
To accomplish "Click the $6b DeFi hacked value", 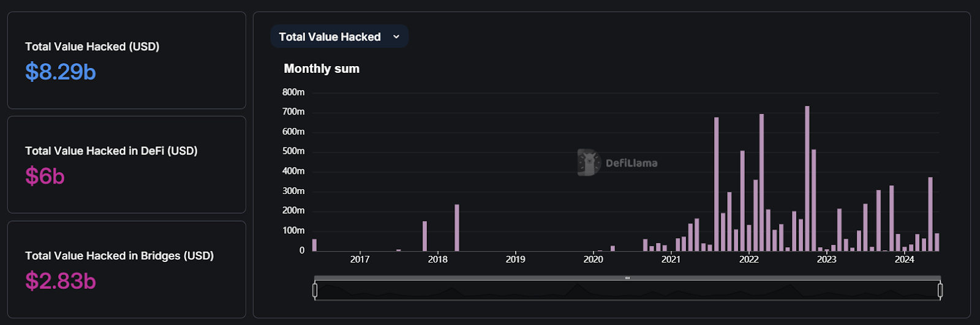I will click(x=45, y=176).
